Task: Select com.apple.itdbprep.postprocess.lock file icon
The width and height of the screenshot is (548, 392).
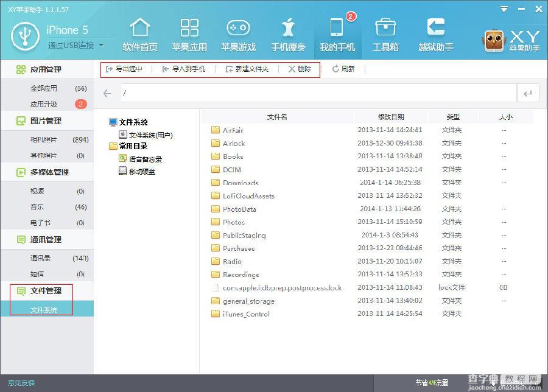Action: tap(216, 287)
